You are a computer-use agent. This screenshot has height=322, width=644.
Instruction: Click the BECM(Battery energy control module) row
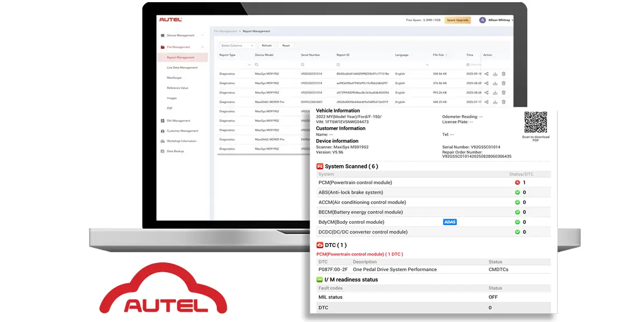pos(434,212)
